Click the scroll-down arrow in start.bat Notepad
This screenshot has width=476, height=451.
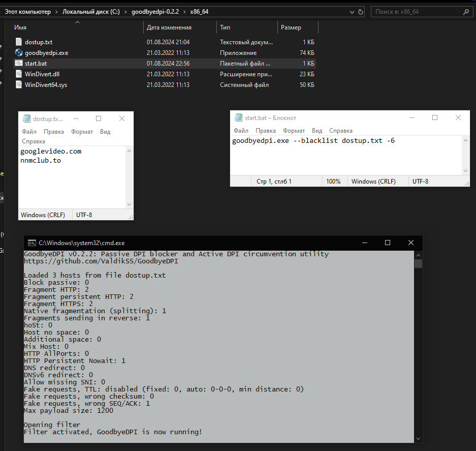(465, 171)
